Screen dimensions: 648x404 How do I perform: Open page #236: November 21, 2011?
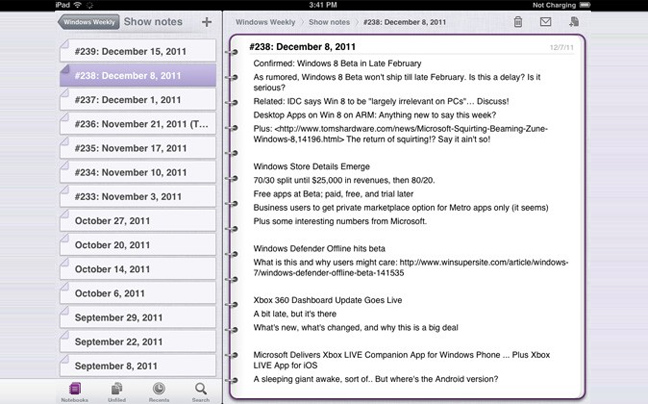138,124
